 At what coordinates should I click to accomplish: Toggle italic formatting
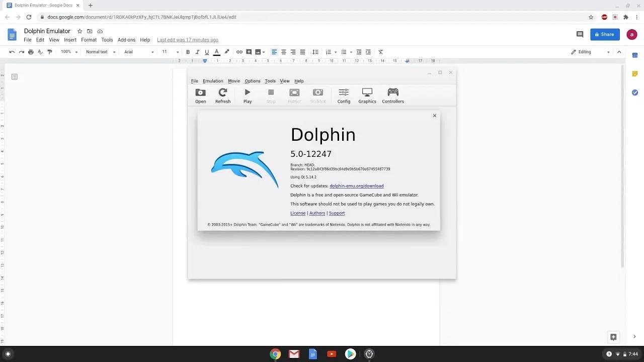coord(197,52)
